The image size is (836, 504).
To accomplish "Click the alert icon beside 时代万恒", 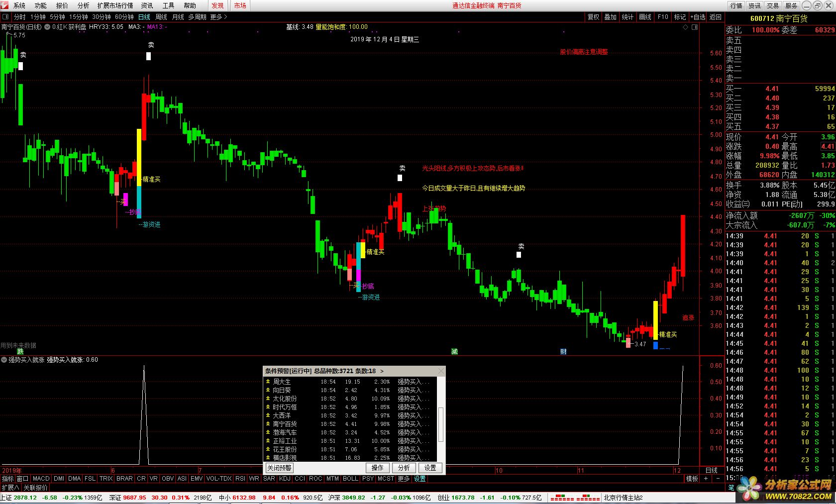I will (x=268, y=407).
